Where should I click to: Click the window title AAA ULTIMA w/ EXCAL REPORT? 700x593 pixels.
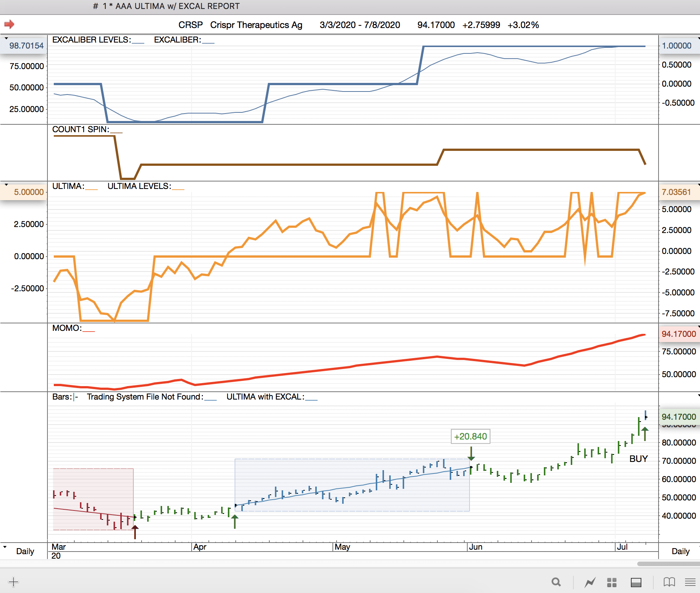coord(177,6)
